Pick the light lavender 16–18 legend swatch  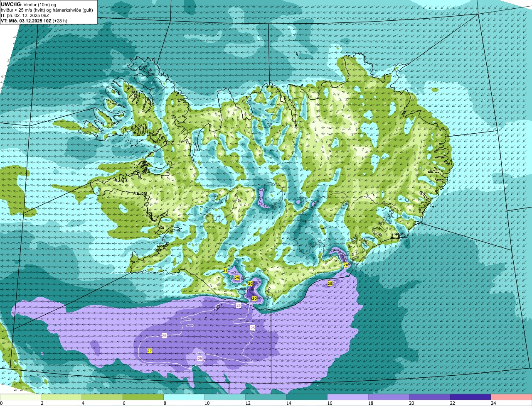click(x=348, y=397)
